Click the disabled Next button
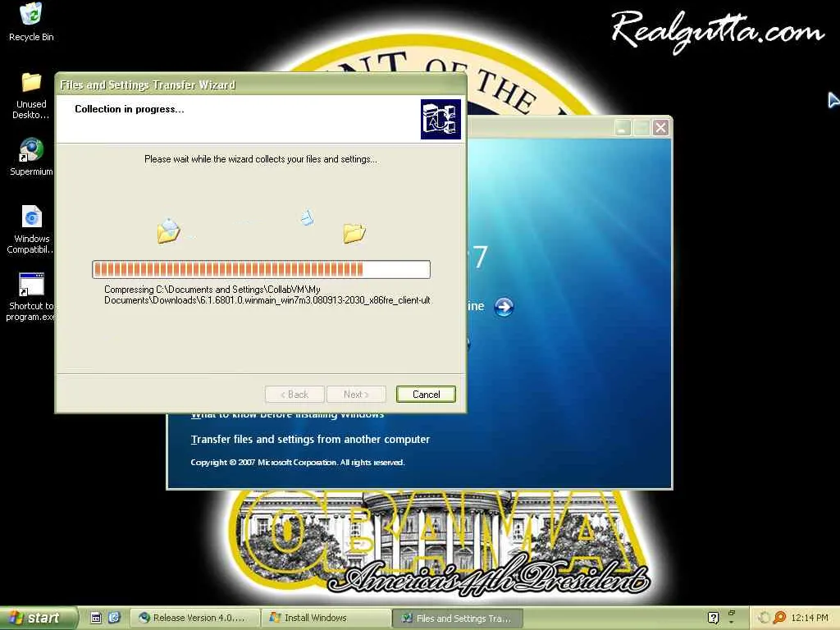The height and width of the screenshot is (630, 840). pyautogui.click(x=356, y=395)
